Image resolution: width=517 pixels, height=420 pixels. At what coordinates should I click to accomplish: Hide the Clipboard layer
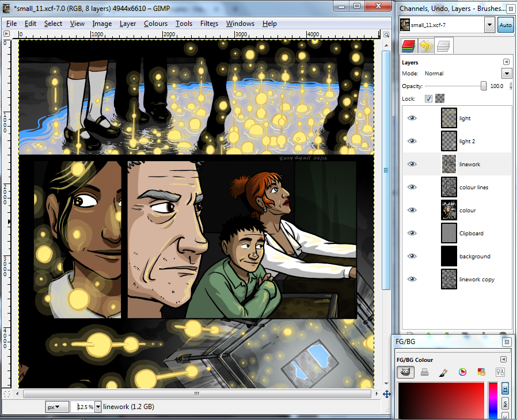[412, 233]
